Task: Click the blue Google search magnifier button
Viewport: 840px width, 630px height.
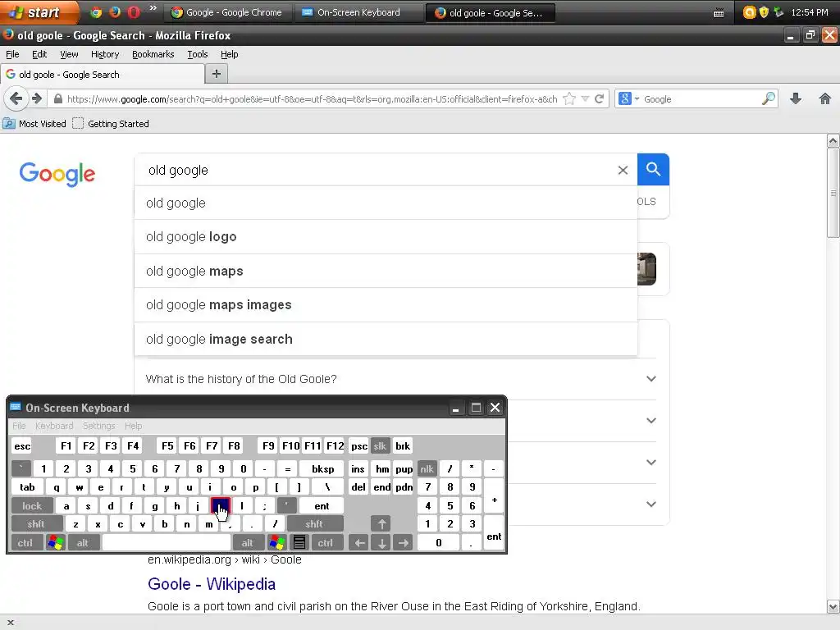Action: click(x=653, y=169)
